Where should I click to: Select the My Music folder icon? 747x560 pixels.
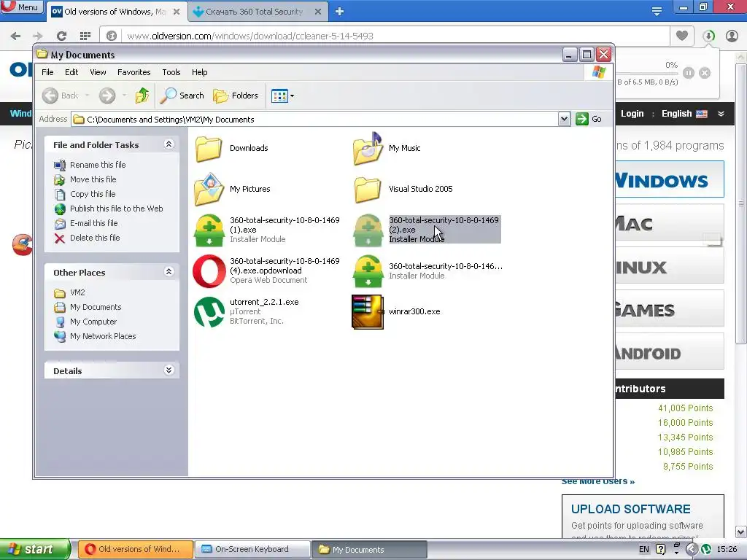point(368,148)
